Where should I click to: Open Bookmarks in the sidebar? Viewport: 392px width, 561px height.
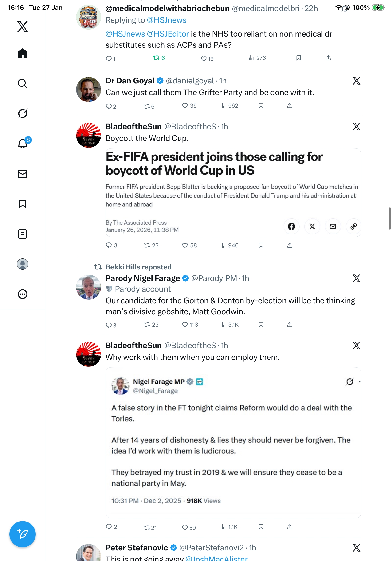pyautogui.click(x=23, y=204)
